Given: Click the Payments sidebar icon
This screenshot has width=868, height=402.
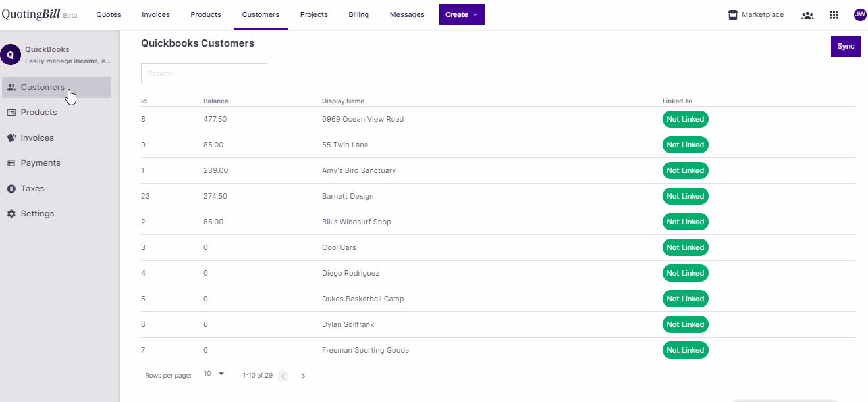Looking at the screenshot, I should pos(11,163).
